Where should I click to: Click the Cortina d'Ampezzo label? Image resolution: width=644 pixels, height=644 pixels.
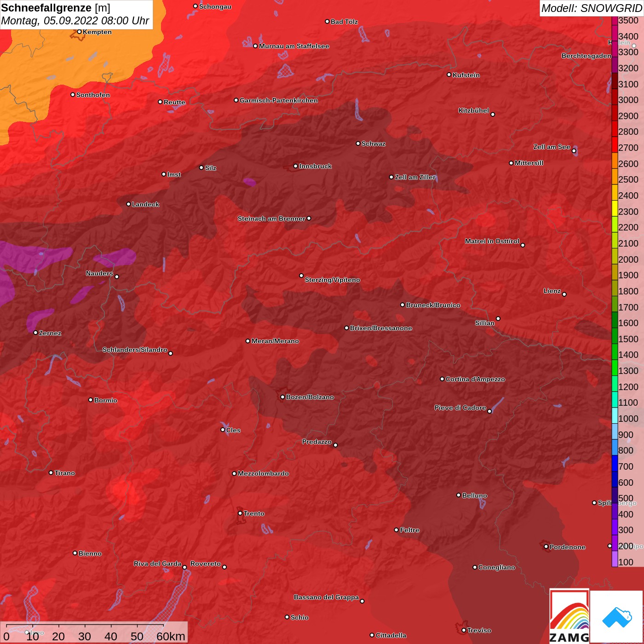[x=475, y=379]
